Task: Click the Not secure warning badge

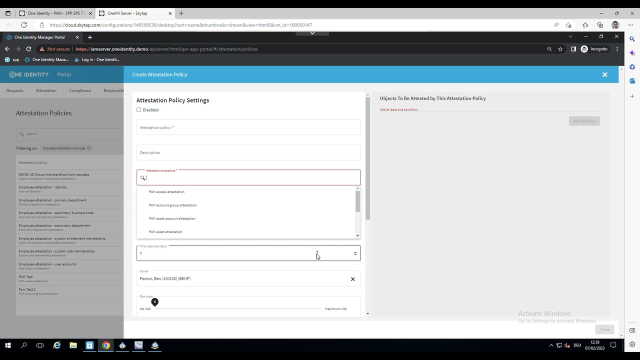Action: tap(55, 49)
